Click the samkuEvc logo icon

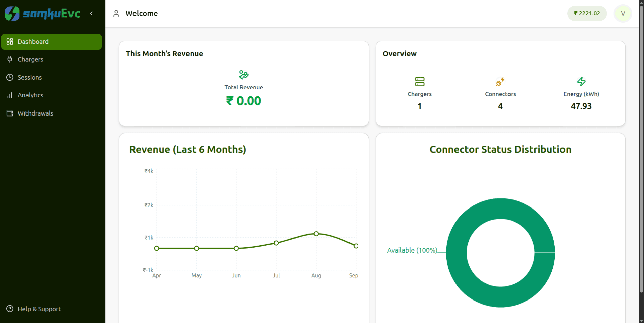tap(12, 13)
